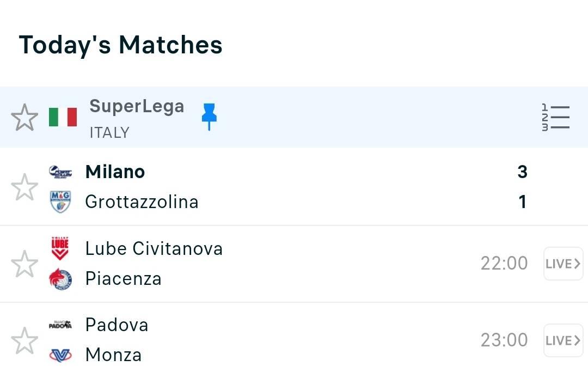Image resolution: width=588 pixels, height=378 pixels.
Task: Select the 23:00 Padova match time
Action: click(x=504, y=340)
